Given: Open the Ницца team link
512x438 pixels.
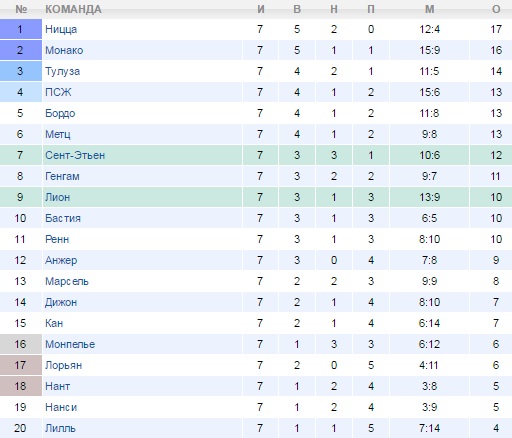Looking at the screenshot, I should [61, 30].
